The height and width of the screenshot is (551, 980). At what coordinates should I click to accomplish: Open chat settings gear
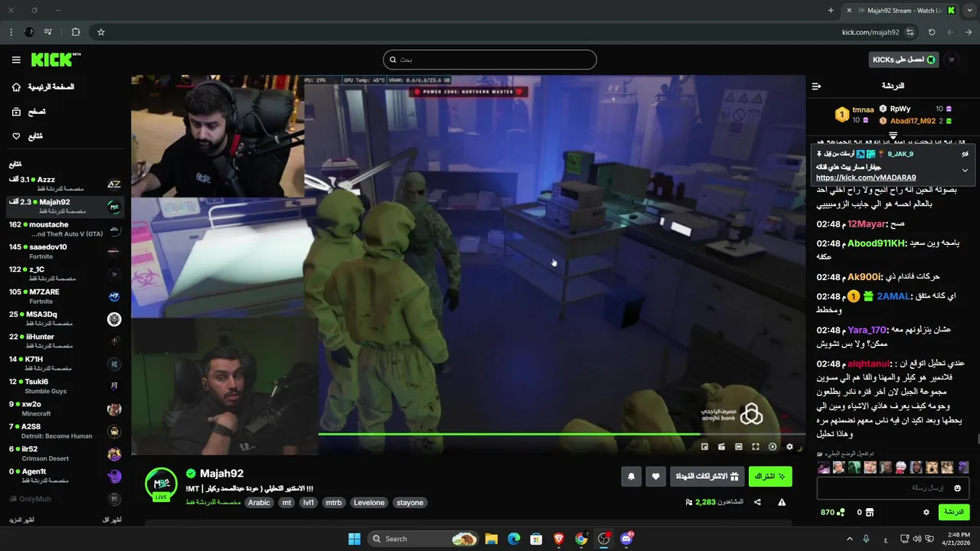[926, 512]
